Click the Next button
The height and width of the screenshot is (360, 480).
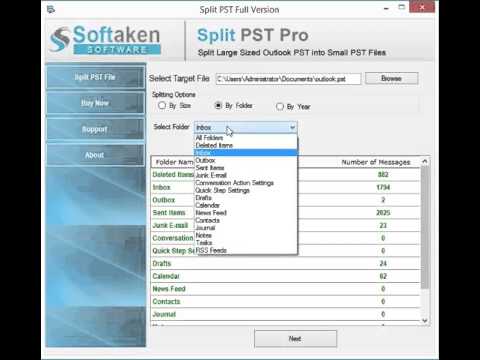[x=295, y=339]
